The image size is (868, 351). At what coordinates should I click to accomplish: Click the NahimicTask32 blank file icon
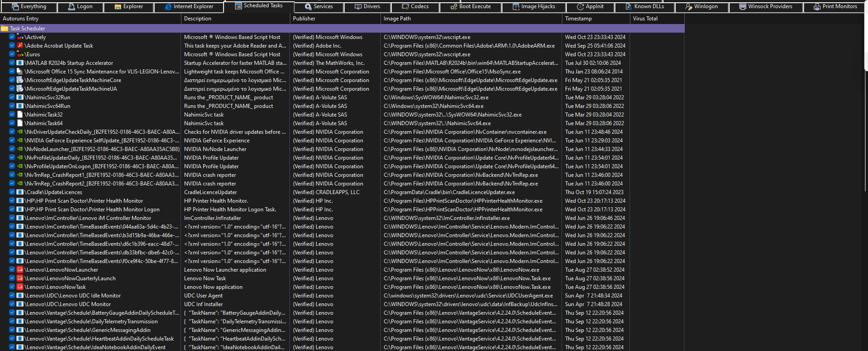coord(20,115)
